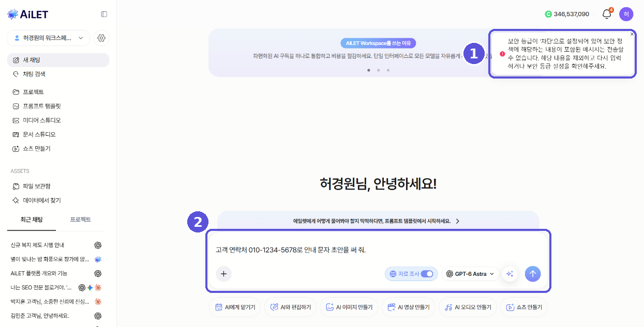The image size is (644, 327).
Task: Collapse the sidebar with the panel icon
Action: point(104,14)
